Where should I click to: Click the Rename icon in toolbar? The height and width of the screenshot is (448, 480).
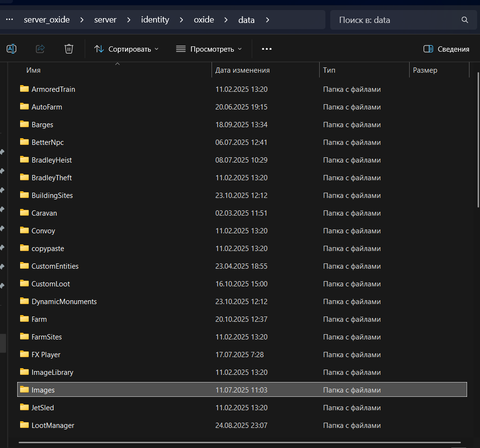[11, 49]
